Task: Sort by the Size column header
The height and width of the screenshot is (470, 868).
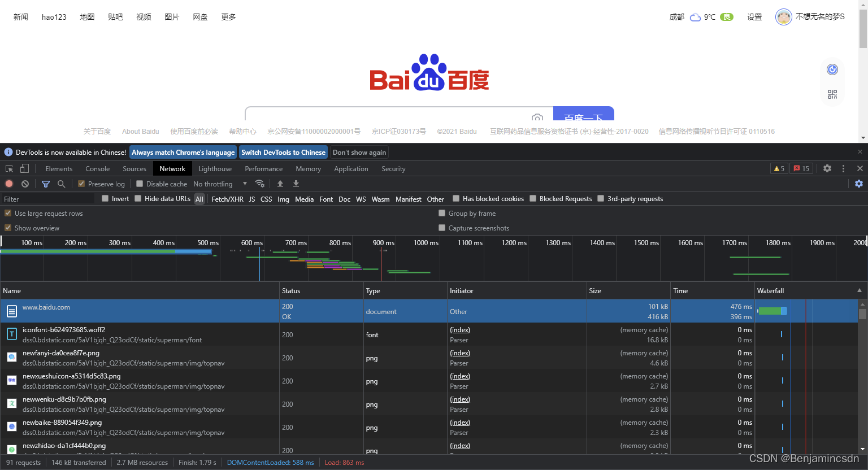Action: click(628, 290)
